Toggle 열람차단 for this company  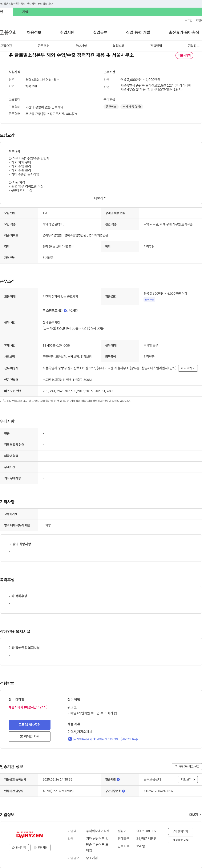[x=40, y=847]
